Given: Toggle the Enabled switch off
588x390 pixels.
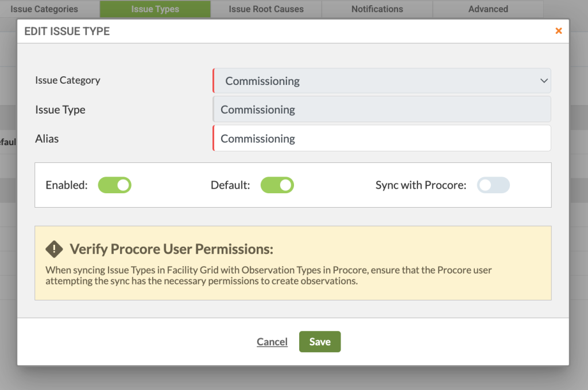Looking at the screenshot, I should [114, 185].
